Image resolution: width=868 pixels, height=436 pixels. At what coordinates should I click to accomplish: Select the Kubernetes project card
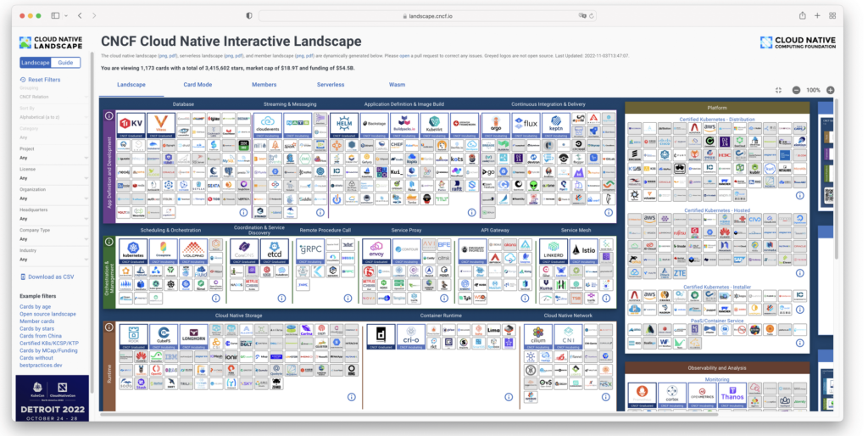click(133, 251)
